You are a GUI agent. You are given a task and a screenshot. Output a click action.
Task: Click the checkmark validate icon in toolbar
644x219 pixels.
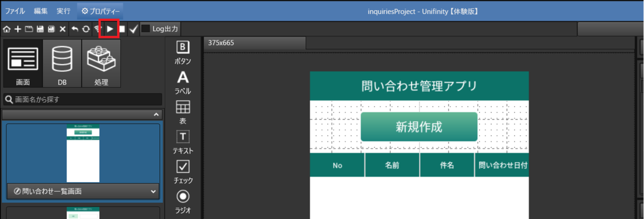[134, 29]
